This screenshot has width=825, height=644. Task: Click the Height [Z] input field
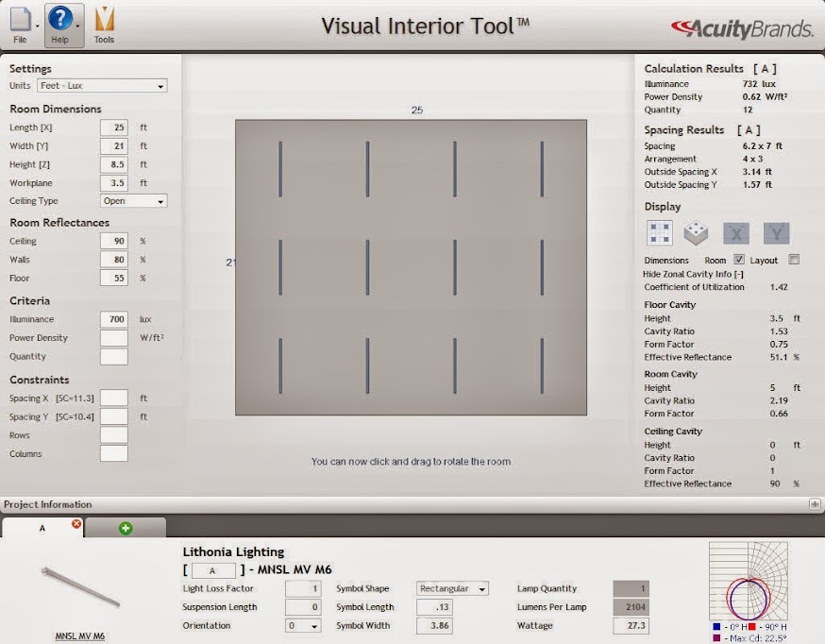coord(114,164)
